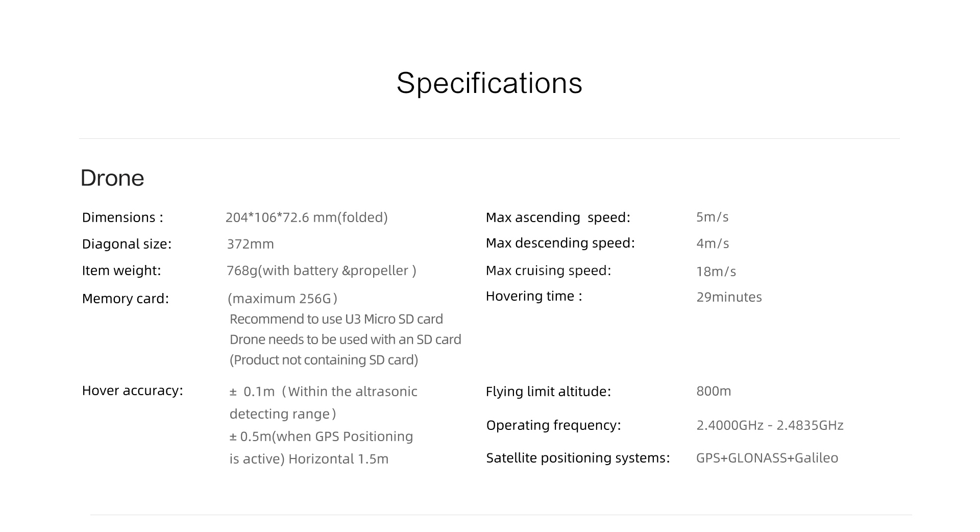Click the Item weight label

(x=121, y=271)
